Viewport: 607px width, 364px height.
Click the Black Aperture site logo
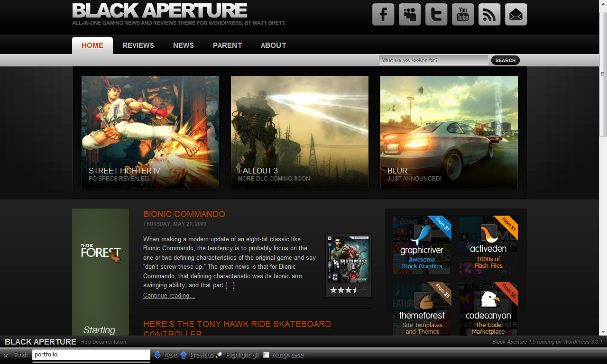tap(160, 10)
